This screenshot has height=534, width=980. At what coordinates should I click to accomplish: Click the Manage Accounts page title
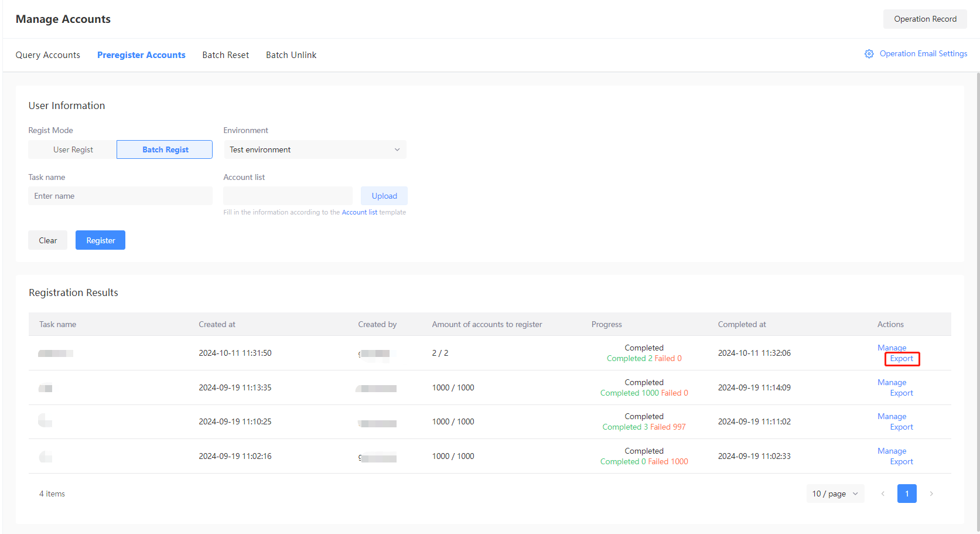(x=63, y=19)
